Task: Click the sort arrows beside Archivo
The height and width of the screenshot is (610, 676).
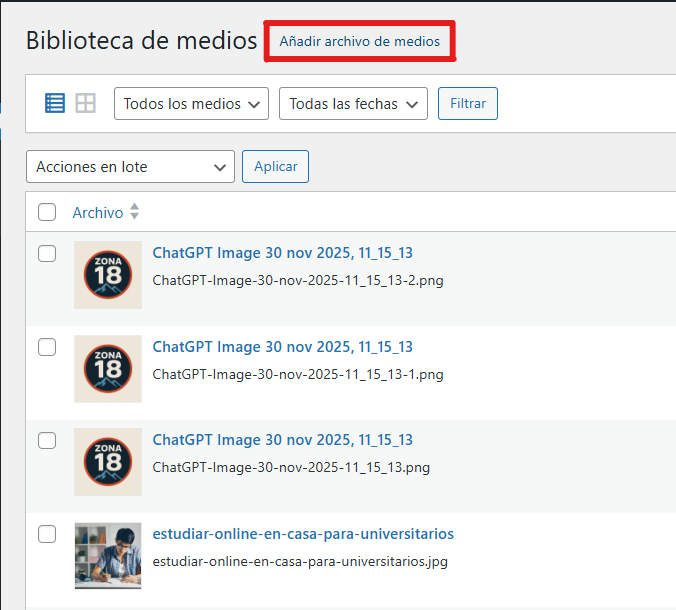Action: point(135,212)
